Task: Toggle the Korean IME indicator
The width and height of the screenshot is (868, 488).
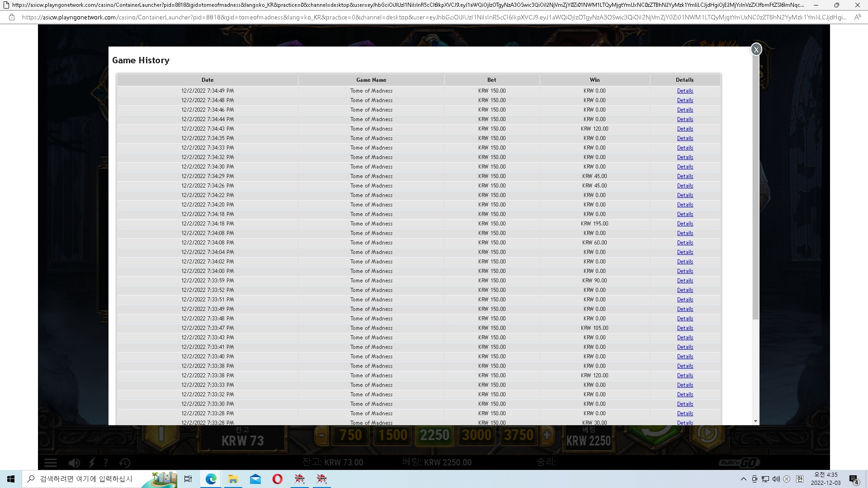Action: click(800, 479)
